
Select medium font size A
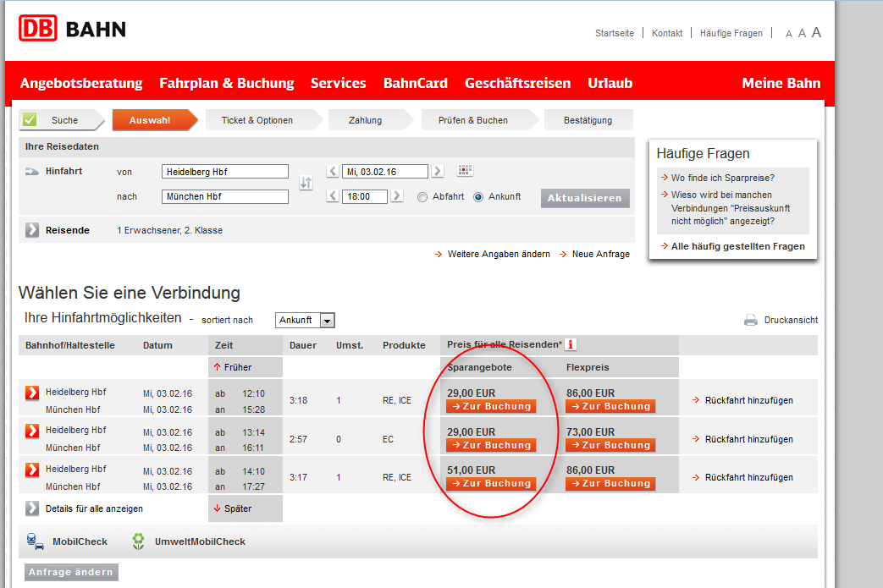point(802,34)
